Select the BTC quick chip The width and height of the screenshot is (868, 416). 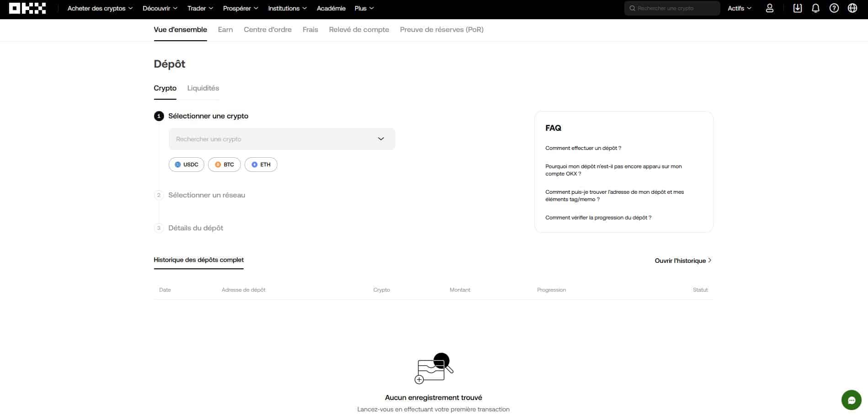click(x=224, y=165)
